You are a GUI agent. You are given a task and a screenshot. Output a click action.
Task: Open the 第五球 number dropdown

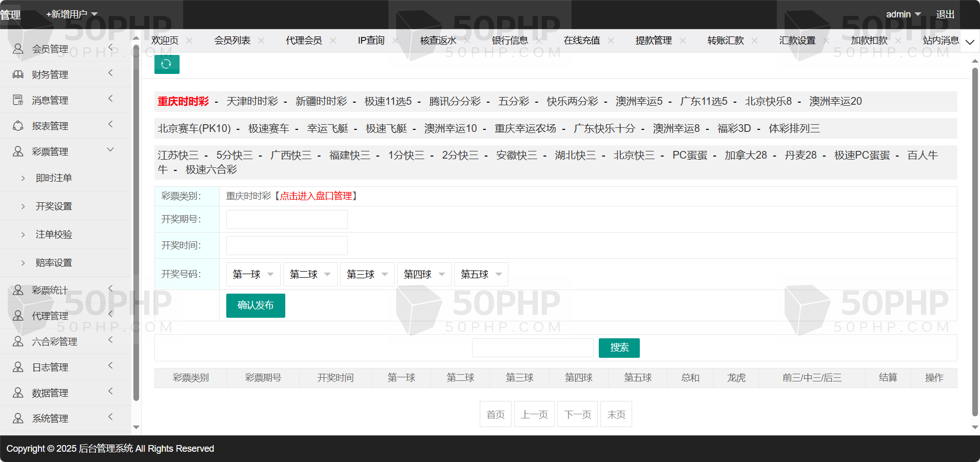[481, 274]
